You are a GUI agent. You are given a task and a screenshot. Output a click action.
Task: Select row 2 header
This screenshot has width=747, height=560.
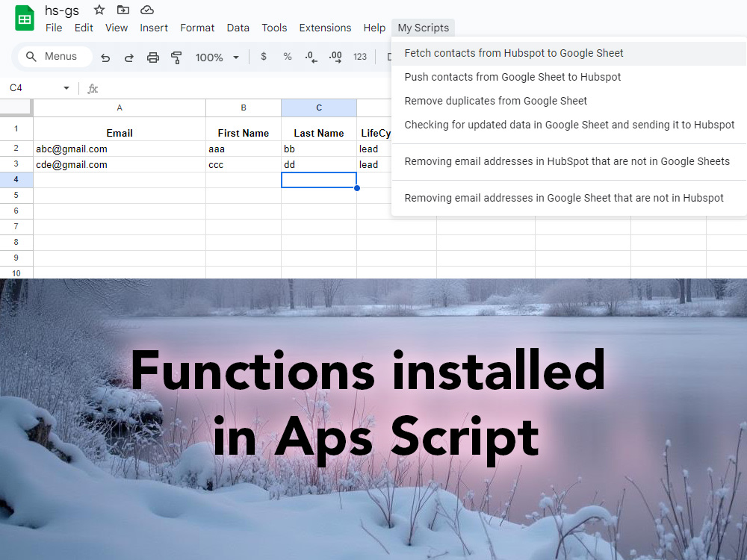point(16,149)
